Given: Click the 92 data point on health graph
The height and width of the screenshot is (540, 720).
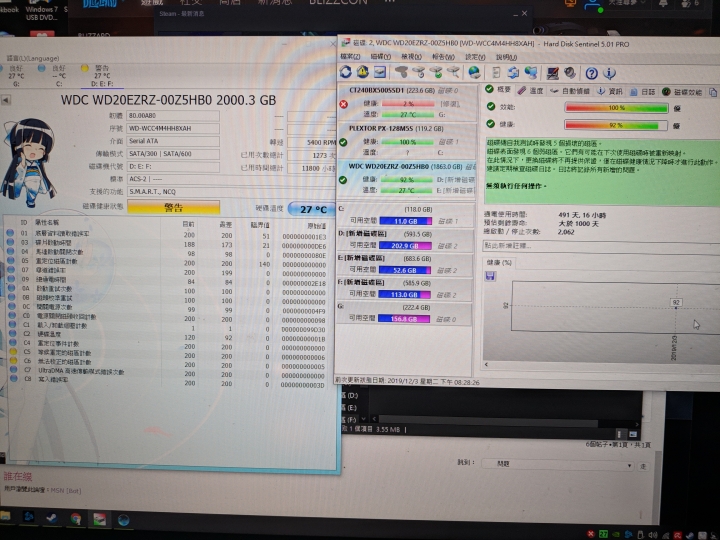Looking at the screenshot, I should tap(675, 302).
